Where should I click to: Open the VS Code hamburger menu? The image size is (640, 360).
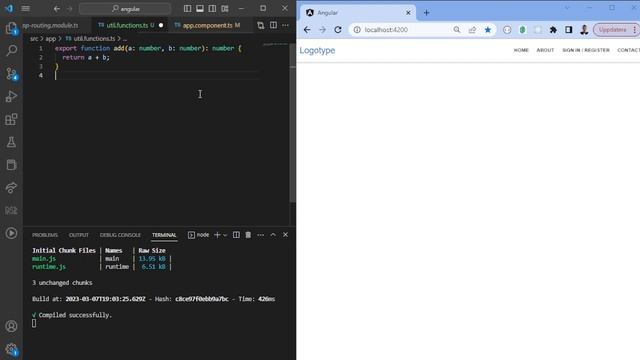[x=25, y=8]
